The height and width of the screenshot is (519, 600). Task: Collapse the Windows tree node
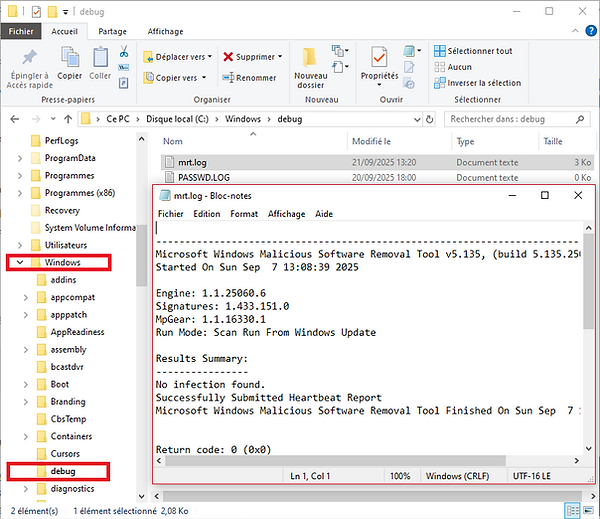tap(20, 262)
